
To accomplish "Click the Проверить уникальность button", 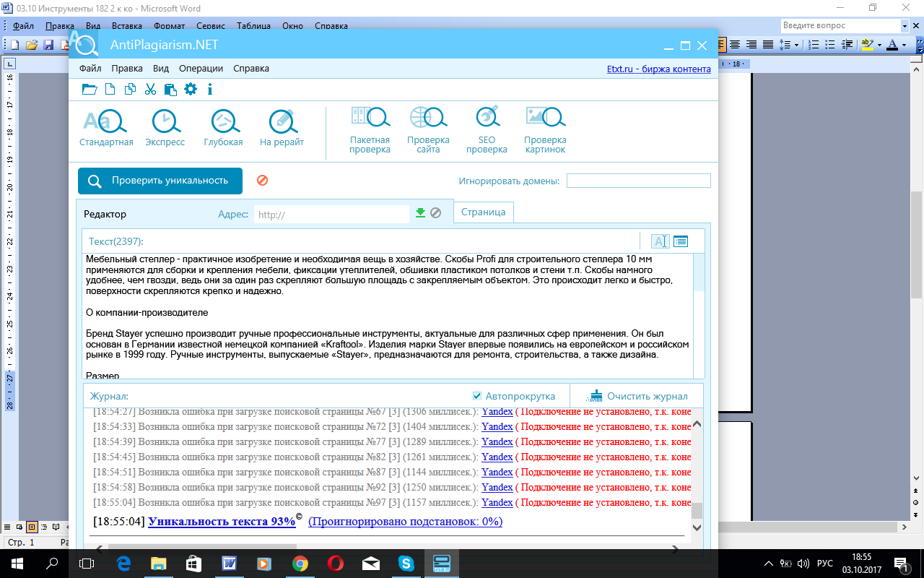I will pyautogui.click(x=160, y=181).
